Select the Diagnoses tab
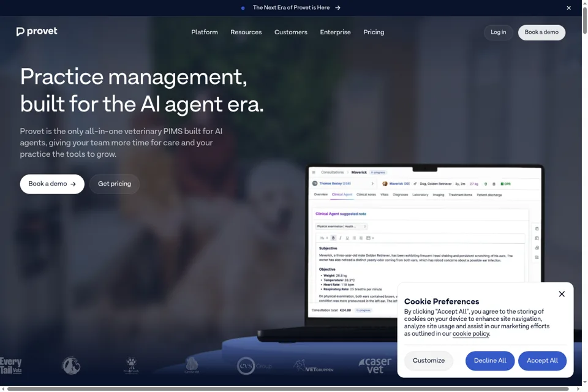 click(x=400, y=195)
